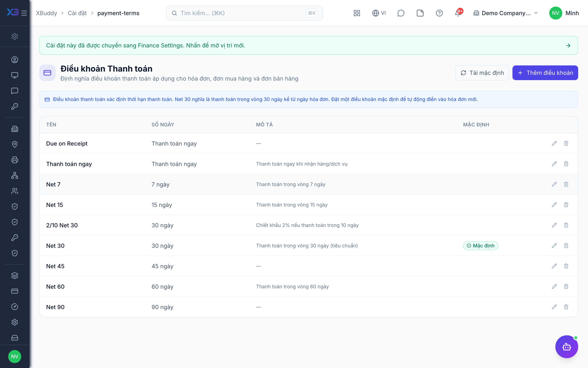This screenshot has height=368, width=588.
Task: Open notifications bell with 9+ badge
Action: point(458,13)
